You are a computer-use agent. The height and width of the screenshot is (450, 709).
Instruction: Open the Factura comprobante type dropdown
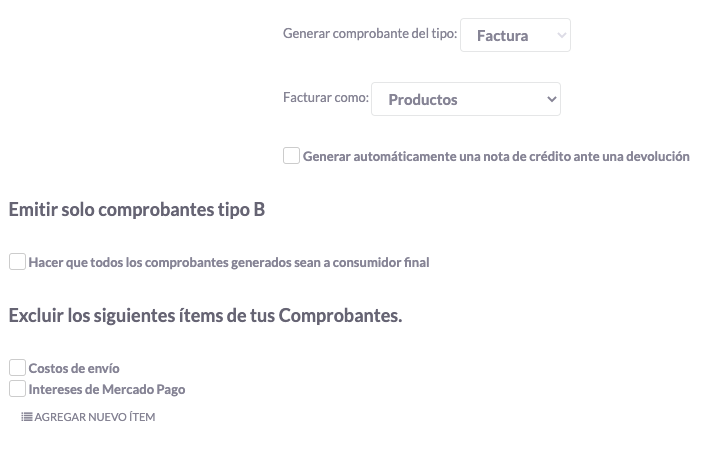[515, 35]
